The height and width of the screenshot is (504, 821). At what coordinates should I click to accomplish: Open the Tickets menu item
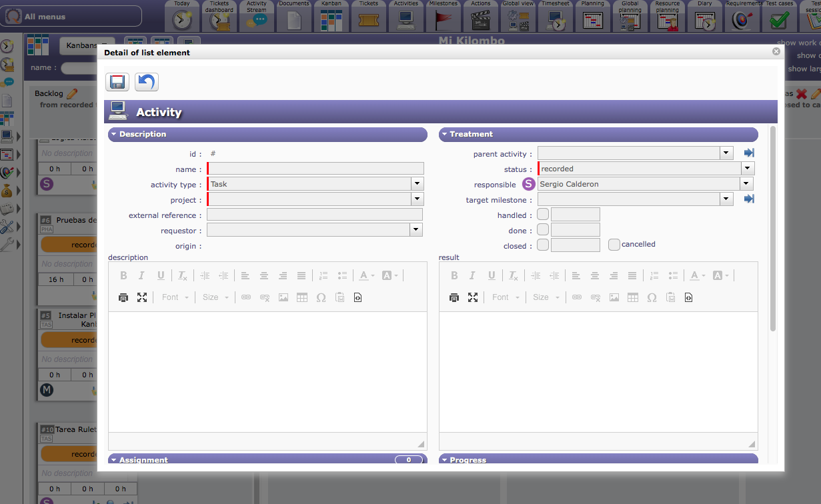[x=369, y=16]
